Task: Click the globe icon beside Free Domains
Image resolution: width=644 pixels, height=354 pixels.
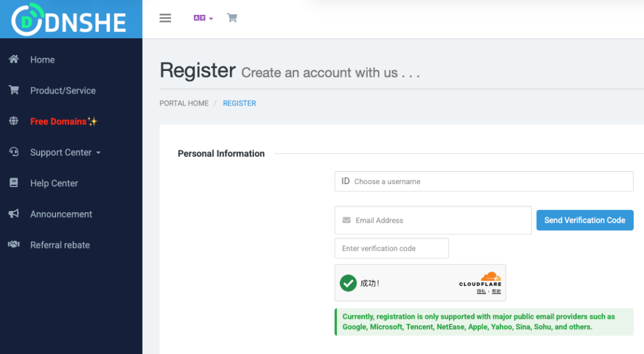Action: pos(14,121)
